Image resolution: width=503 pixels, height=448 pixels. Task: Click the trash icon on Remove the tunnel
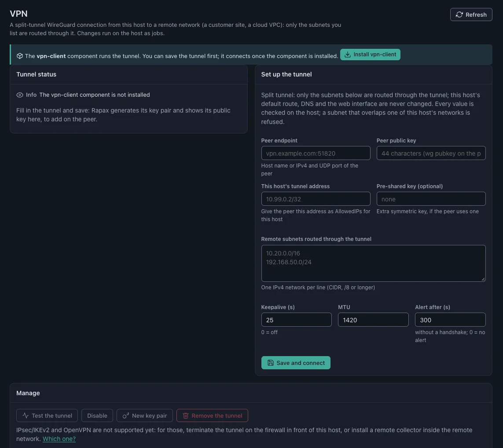click(x=185, y=415)
